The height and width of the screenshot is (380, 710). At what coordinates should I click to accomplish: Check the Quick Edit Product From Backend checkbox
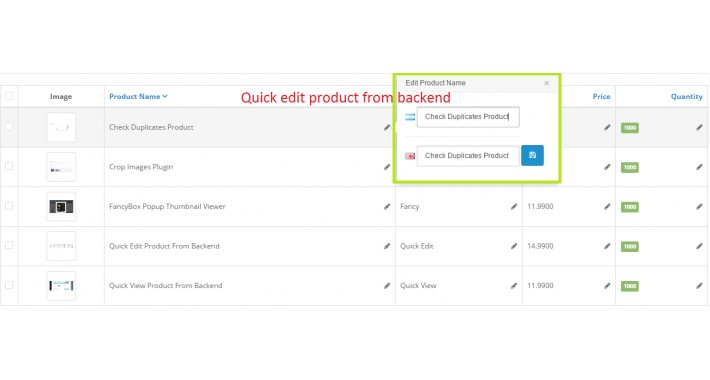coord(9,245)
